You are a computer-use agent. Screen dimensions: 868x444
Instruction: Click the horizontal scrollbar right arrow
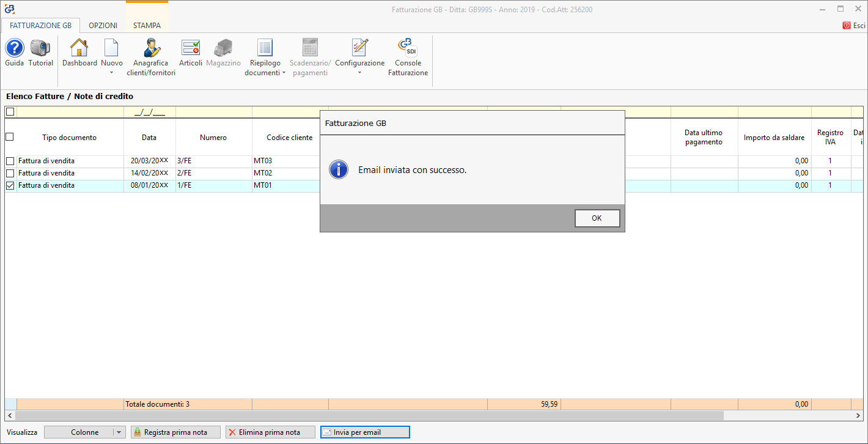pos(858,416)
